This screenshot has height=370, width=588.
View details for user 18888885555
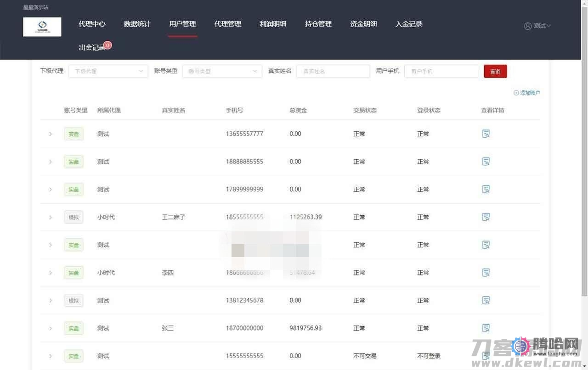(x=486, y=162)
